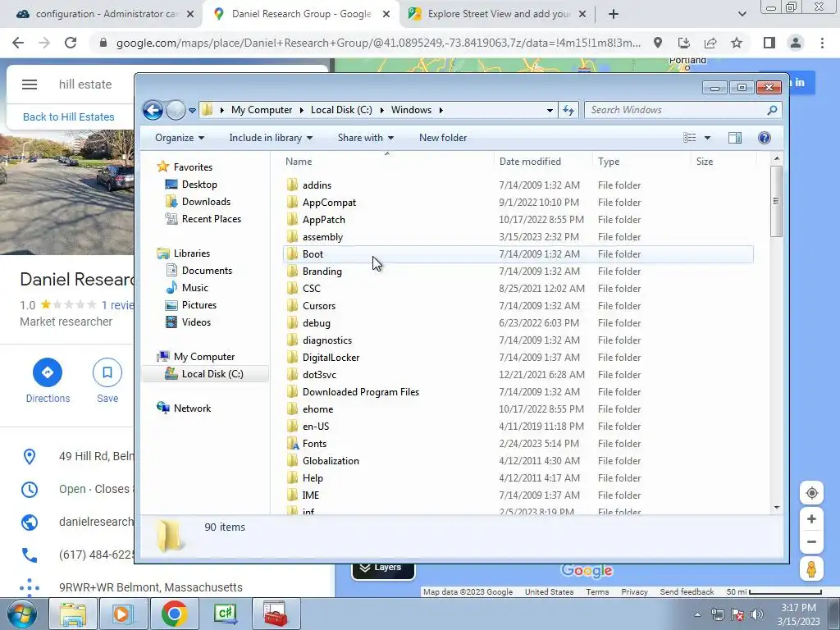Select the Downloaded Program Files folder
This screenshot has height=630, width=840.
tap(361, 391)
